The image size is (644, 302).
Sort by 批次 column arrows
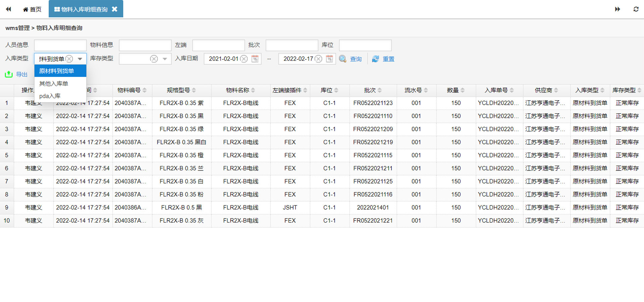379,90
